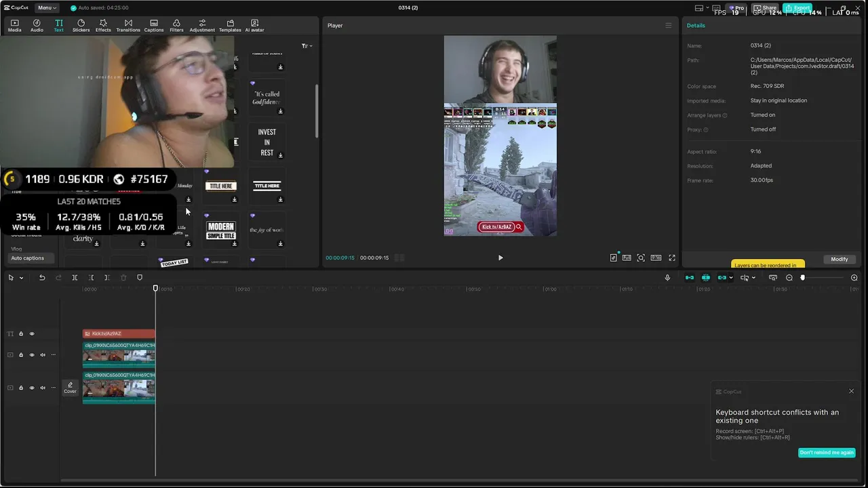Open the CapCut Menu dropdown
This screenshot has height=488, width=868.
click(x=47, y=7)
